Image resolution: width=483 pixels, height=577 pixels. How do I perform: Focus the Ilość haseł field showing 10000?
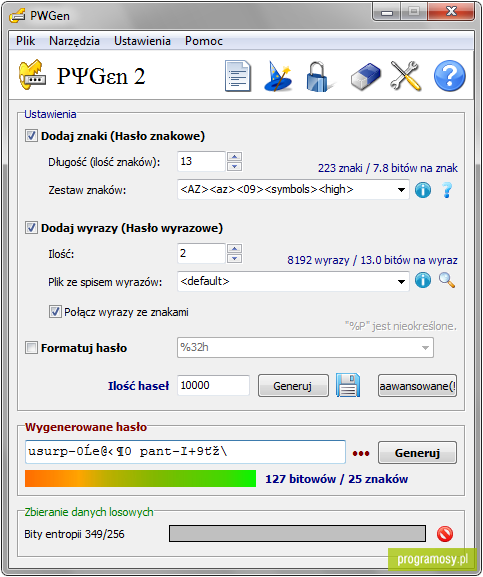tap(213, 385)
